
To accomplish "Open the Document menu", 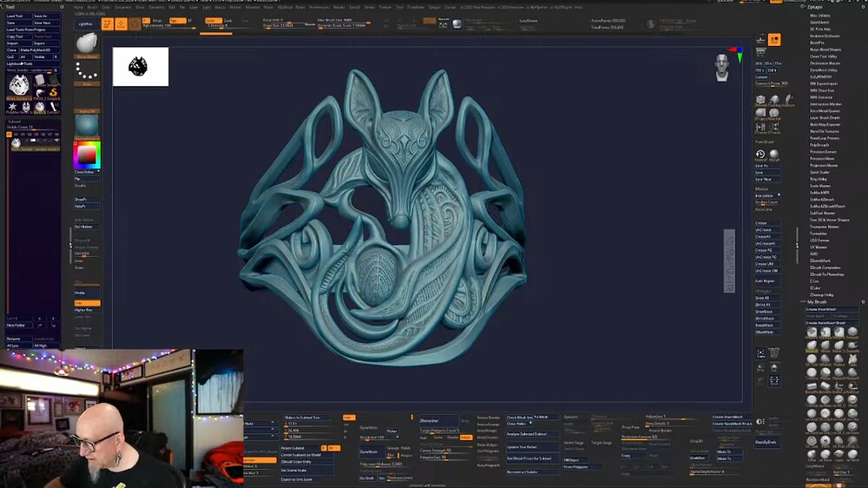I will [x=123, y=7].
